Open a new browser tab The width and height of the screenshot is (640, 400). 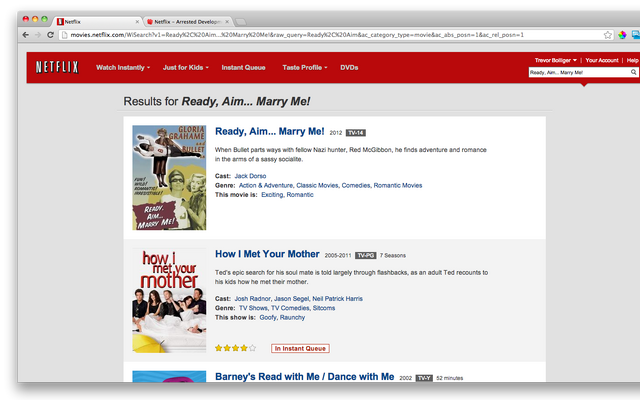(241, 22)
